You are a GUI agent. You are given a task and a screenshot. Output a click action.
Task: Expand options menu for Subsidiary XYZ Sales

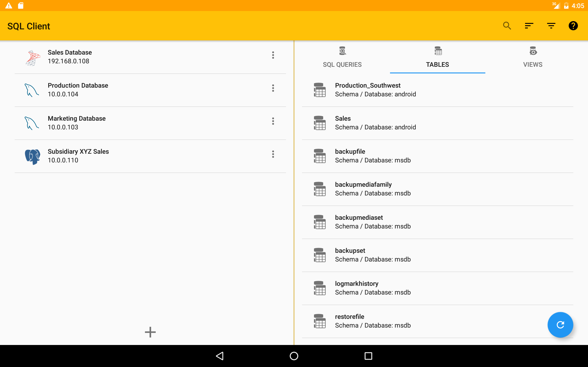(273, 154)
